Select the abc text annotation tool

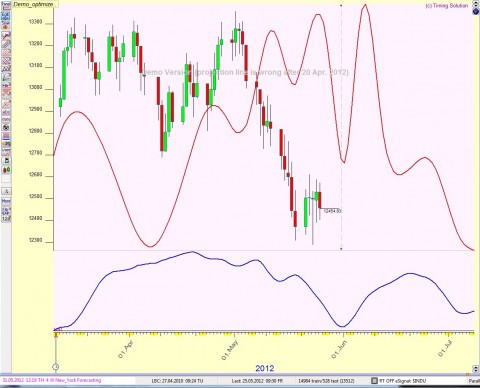click(x=6, y=111)
